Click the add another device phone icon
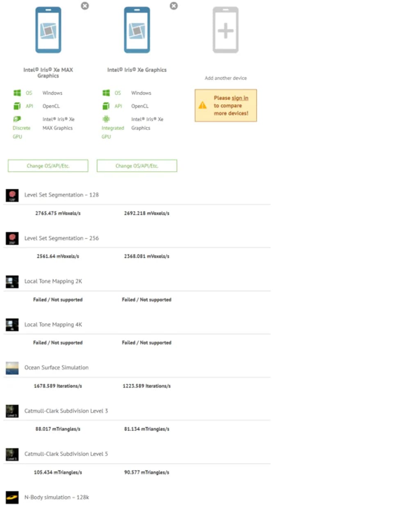 click(225, 30)
